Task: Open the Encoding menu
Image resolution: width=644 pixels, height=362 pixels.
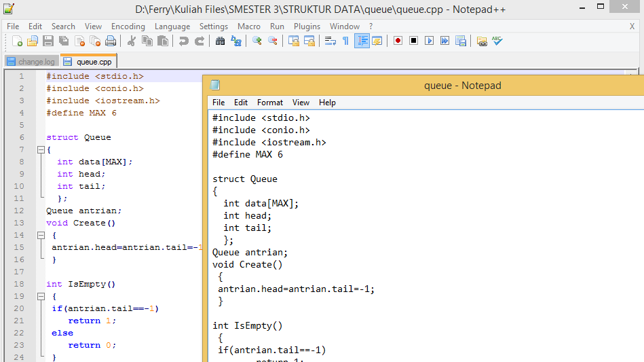Action: pos(128,26)
